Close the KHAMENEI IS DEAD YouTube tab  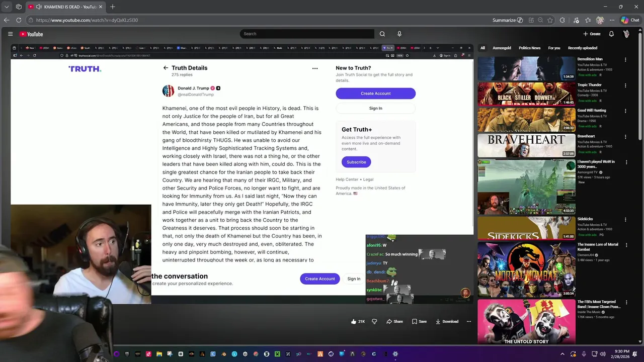pyautogui.click(x=100, y=7)
